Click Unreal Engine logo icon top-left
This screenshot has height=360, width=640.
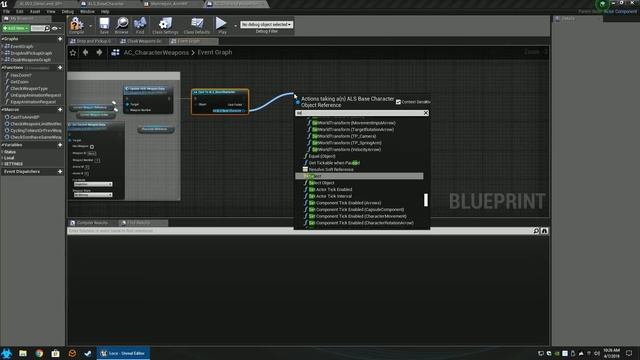pyautogui.click(x=4, y=4)
